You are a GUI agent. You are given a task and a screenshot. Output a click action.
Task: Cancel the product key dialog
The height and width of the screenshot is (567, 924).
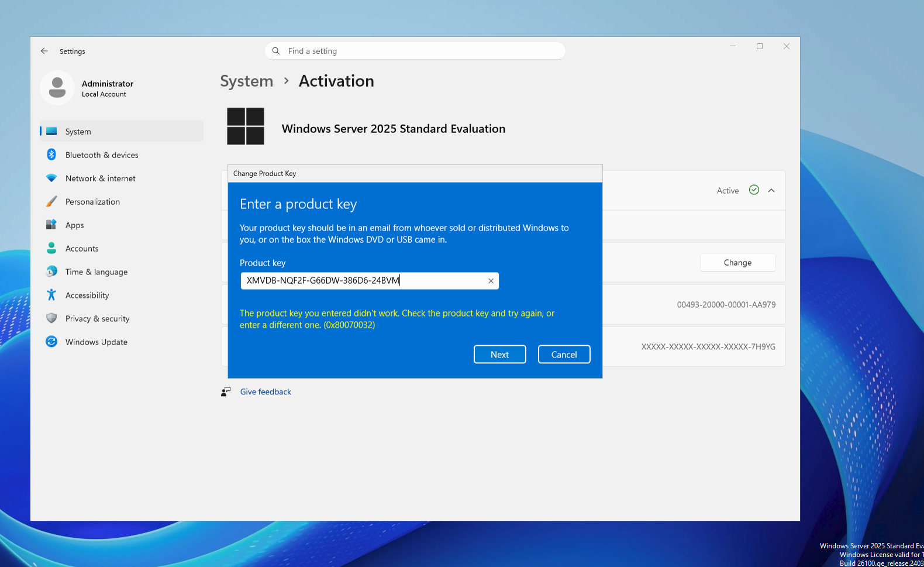[x=564, y=355]
